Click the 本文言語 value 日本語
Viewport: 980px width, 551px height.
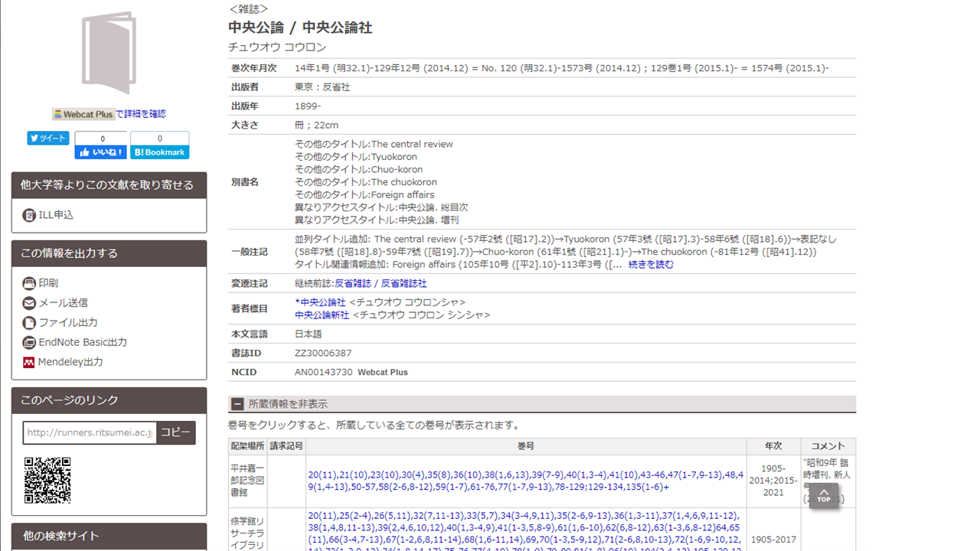tap(309, 334)
